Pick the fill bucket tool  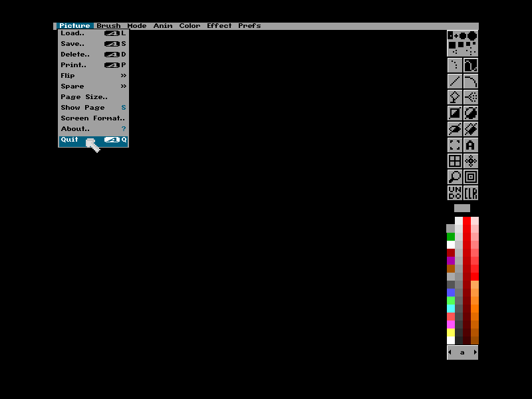[455, 97]
